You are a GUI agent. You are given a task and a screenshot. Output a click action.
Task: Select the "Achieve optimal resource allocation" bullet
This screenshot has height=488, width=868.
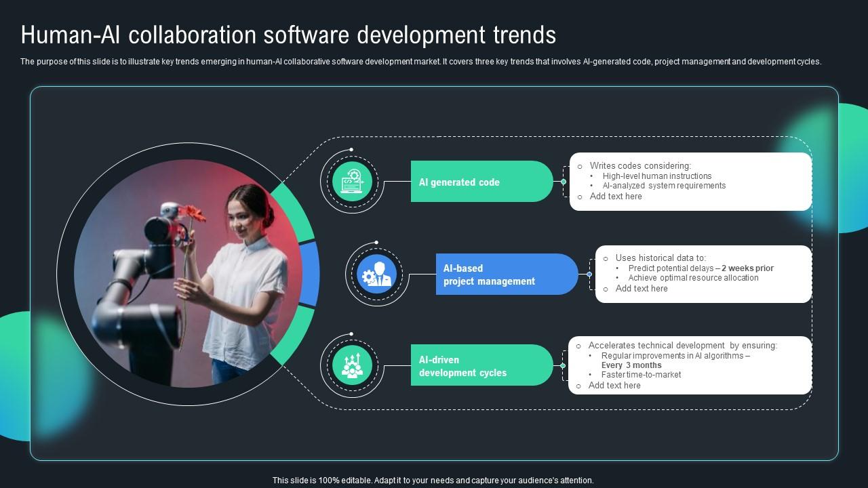point(693,278)
